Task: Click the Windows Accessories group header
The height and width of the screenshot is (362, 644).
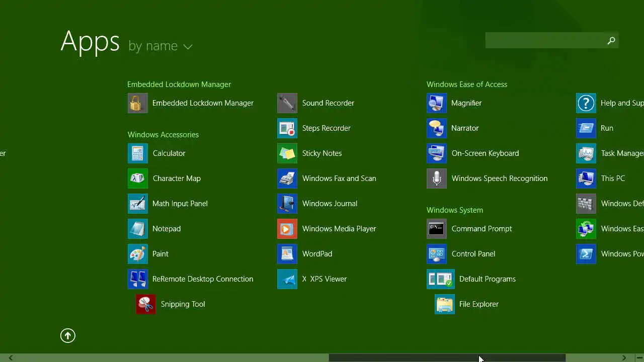Action: point(163,135)
